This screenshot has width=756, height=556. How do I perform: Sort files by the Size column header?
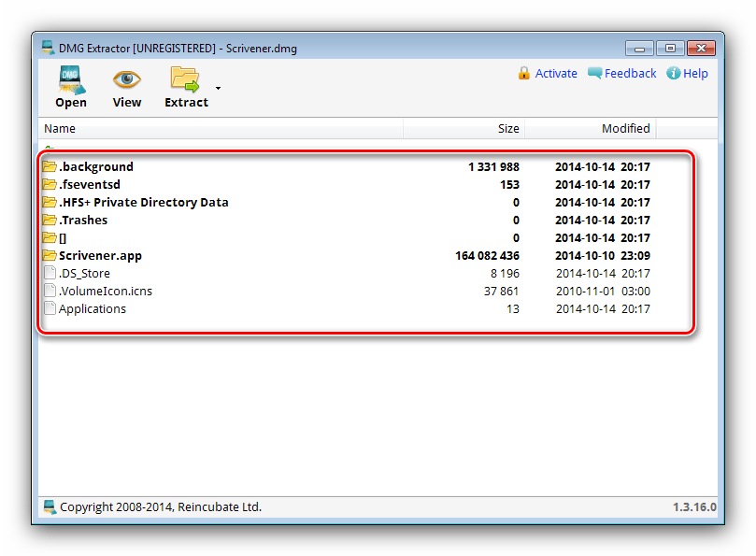pyautogui.click(x=507, y=128)
